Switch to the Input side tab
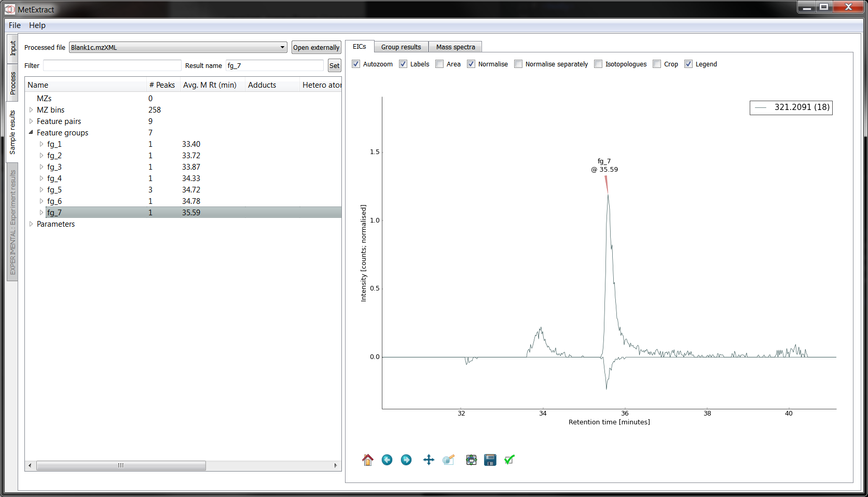The height and width of the screenshot is (497, 868). pyautogui.click(x=12, y=49)
